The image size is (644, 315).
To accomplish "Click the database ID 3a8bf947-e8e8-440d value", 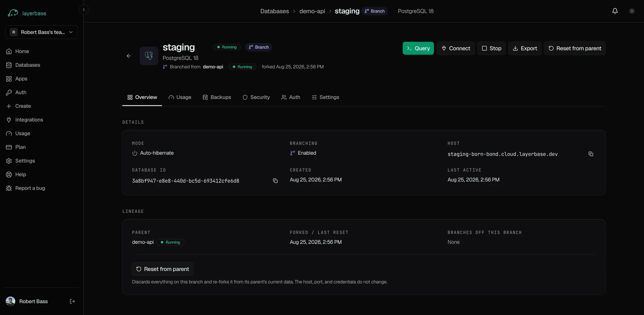I will [x=186, y=181].
